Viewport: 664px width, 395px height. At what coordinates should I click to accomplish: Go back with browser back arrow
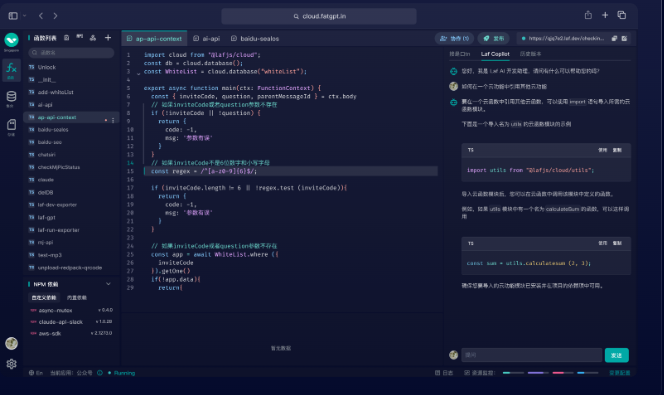coord(41,16)
